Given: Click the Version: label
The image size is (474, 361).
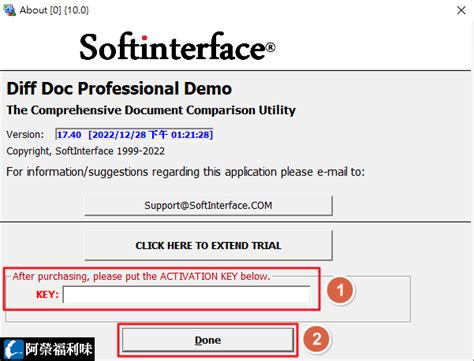Looking at the screenshot, I should pyautogui.click(x=25, y=135).
